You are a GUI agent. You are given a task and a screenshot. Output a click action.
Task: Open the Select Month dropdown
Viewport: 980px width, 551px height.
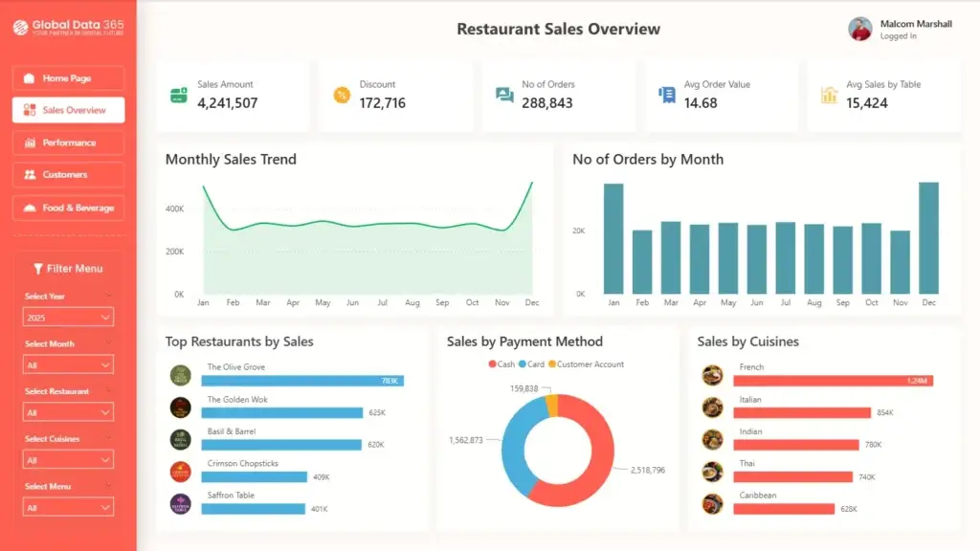coord(68,364)
